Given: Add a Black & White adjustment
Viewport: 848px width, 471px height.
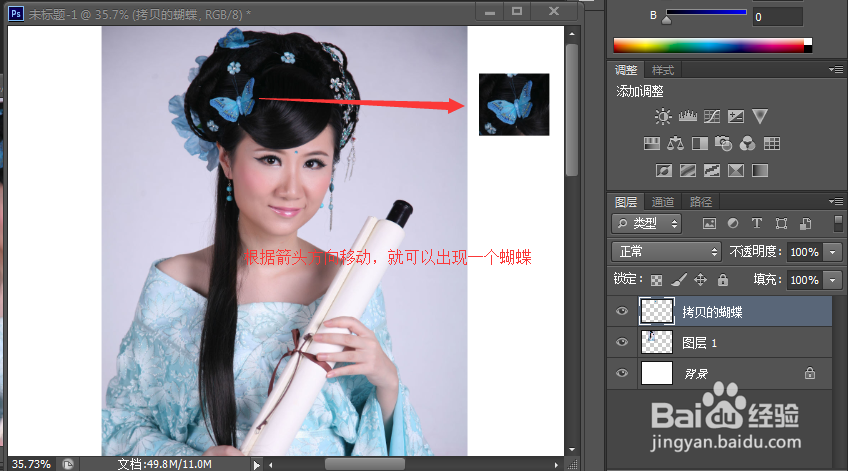Looking at the screenshot, I should click(x=700, y=143).
